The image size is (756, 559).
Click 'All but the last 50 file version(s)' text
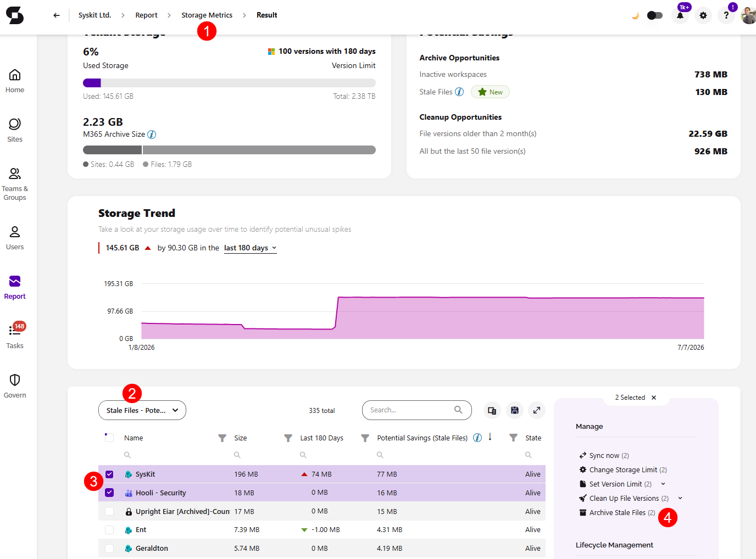(x=472, y=151)
